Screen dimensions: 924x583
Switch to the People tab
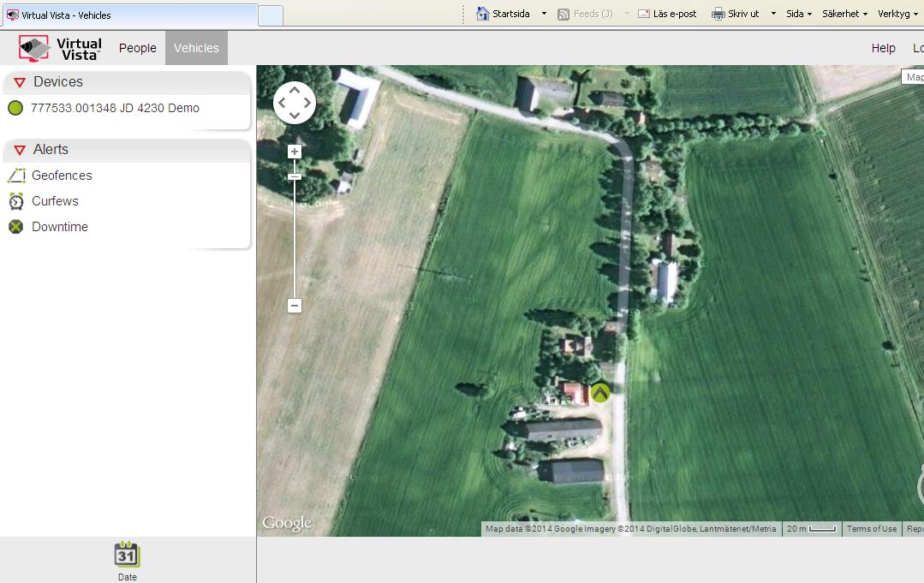pyautogui.click(x=137, y=48)
